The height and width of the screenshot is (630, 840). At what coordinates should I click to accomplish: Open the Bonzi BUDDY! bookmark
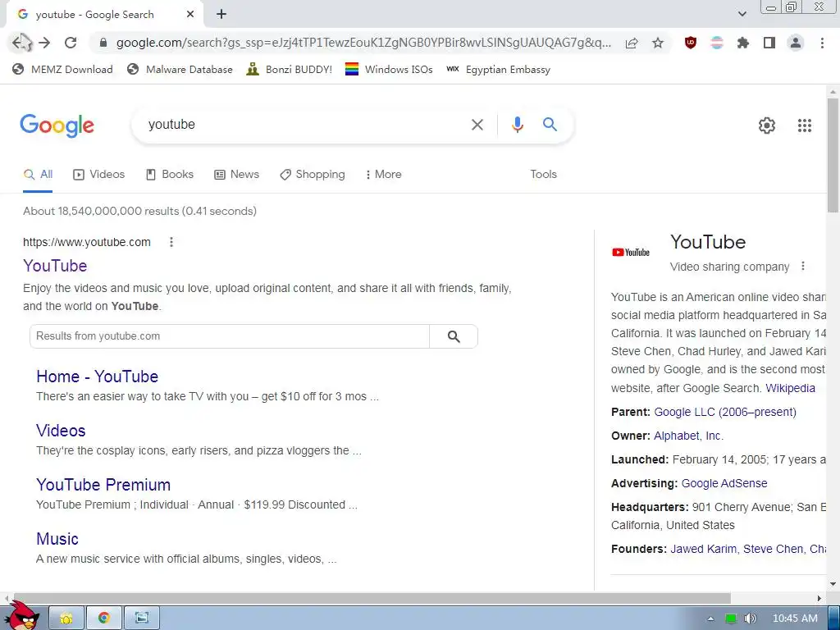coord(290,69)
